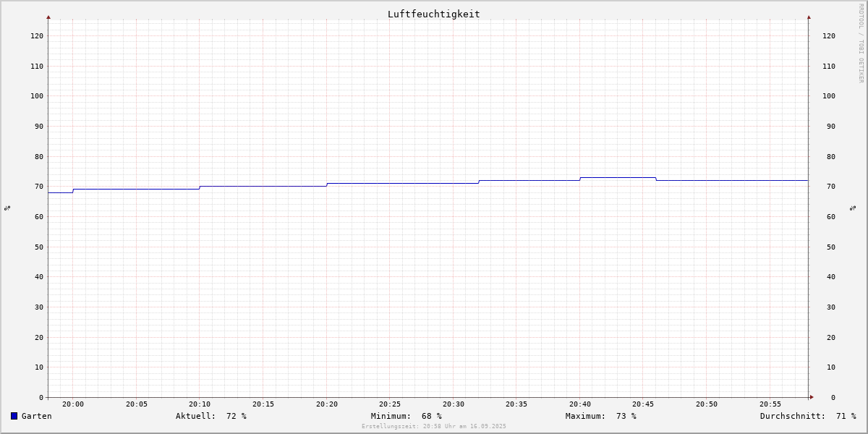
Task: Click the Maximum 73 % readout
Action: 601,416
